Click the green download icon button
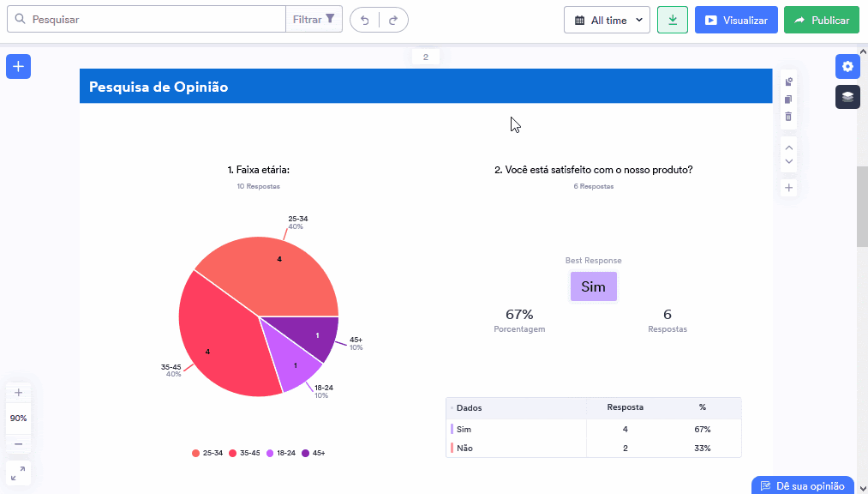The width and height of the screenshot is (868, 494). click(673, 20)
